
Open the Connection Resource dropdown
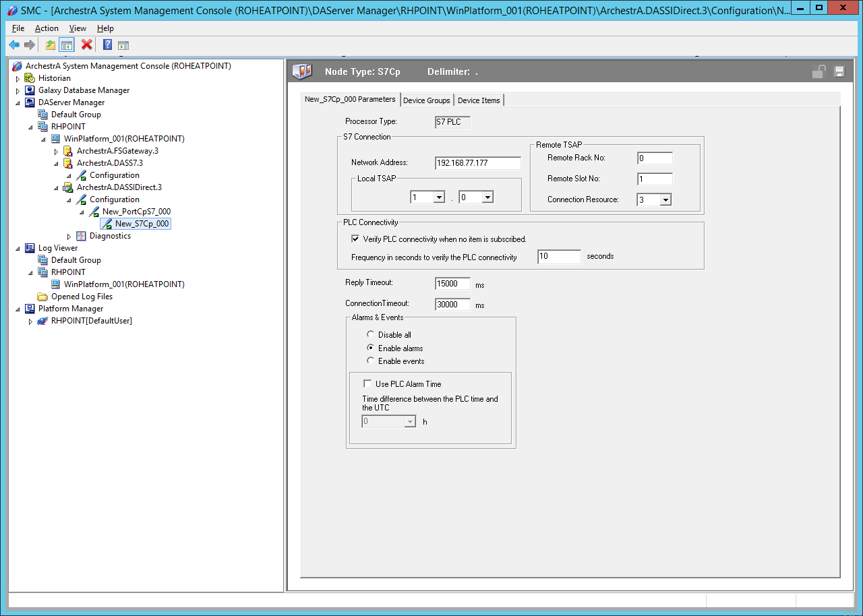(x=665, y=199)
